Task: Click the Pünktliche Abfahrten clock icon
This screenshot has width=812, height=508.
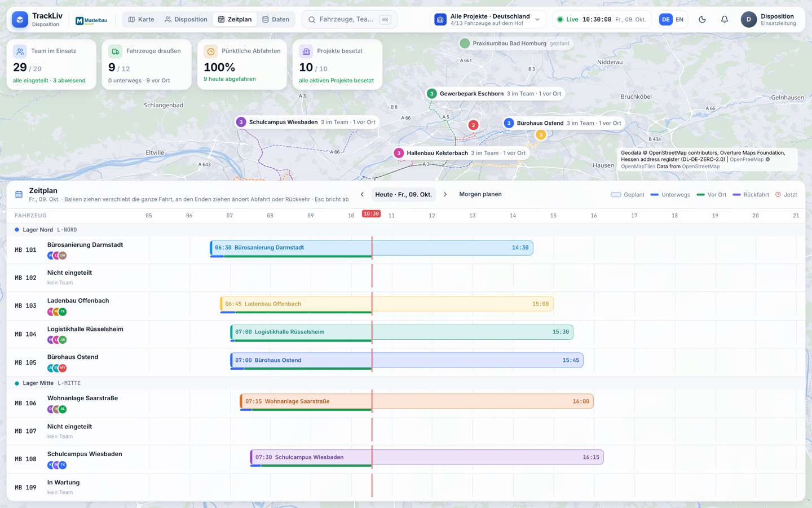Action: 210,51
